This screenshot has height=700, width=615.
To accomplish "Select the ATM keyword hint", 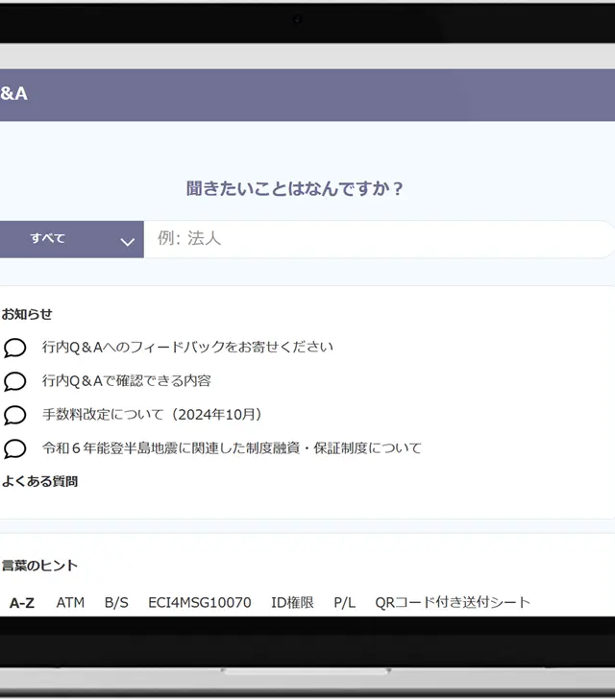I will 70,603.
